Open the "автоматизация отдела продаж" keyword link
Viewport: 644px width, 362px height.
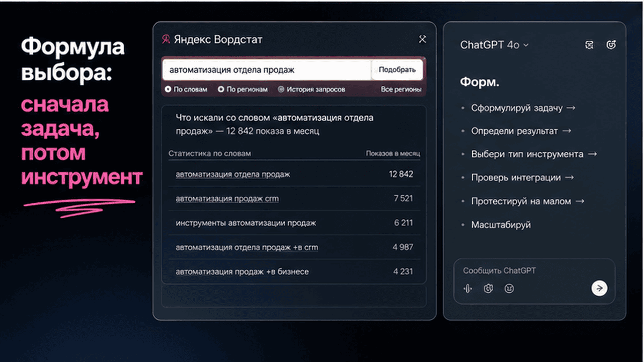(233, 174)
